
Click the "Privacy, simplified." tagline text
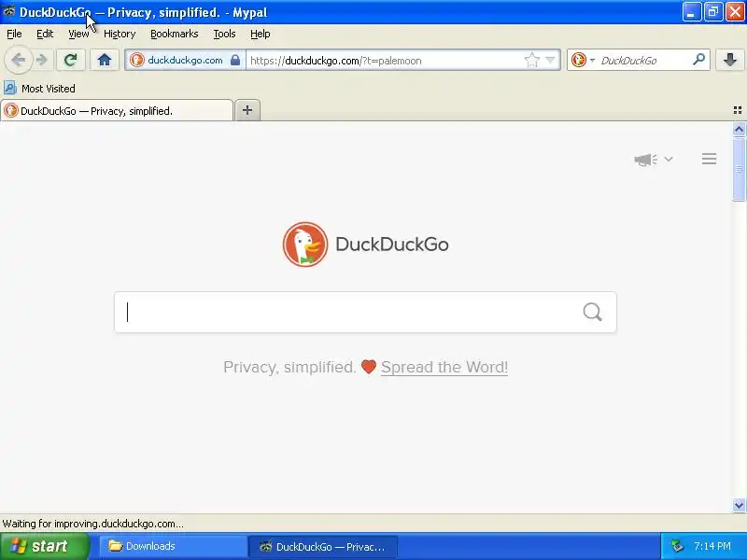tap(289, 367)
